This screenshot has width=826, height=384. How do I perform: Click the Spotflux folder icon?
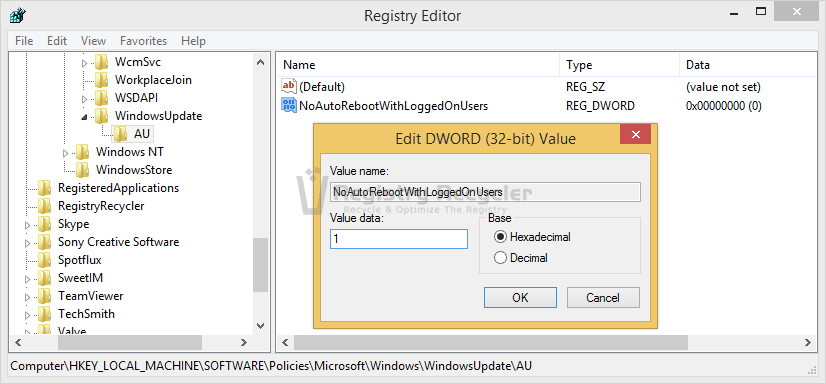[45, 260]
